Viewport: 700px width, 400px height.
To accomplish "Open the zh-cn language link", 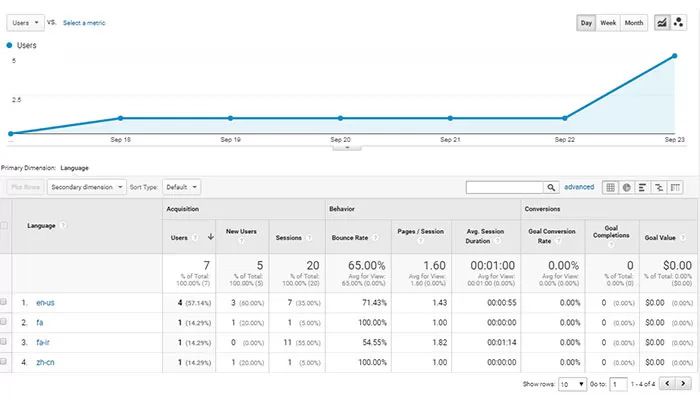I will 45,362.
